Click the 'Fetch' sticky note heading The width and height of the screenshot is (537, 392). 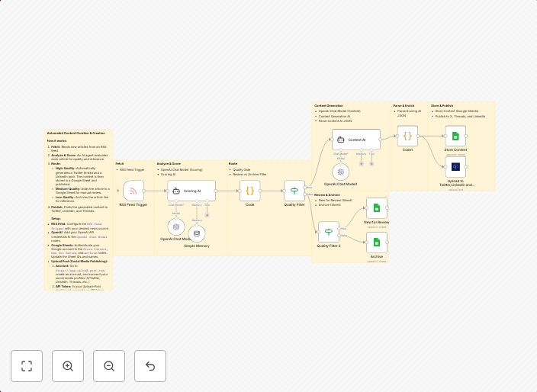[x=120, y=164]
